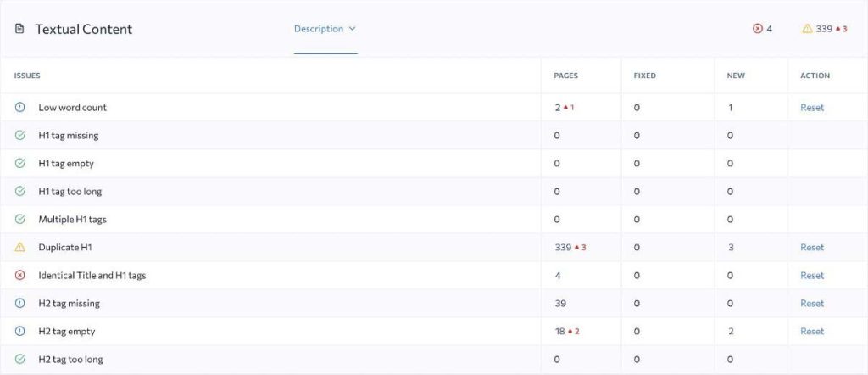This screenshot has height=375, width=868.
Task: Click the Textual Content document icon
Action: tap(19, 29)
